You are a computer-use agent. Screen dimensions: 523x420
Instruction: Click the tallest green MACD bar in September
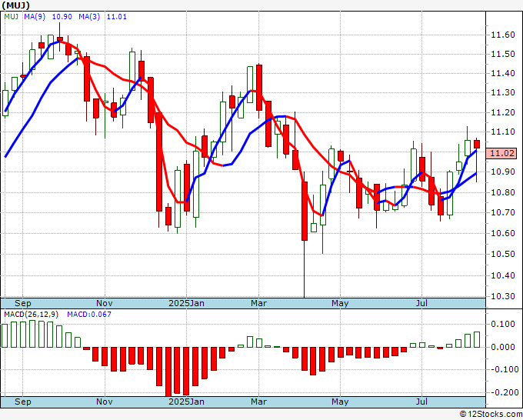pyautogui.click(x=32, y=334)
